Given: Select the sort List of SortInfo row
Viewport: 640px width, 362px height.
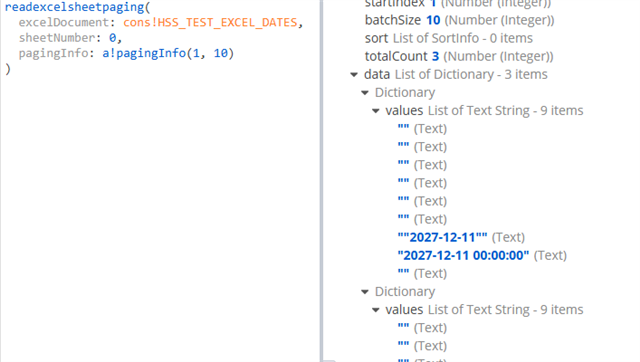Looking at the screenshot, I should click(x=449, y=38).
